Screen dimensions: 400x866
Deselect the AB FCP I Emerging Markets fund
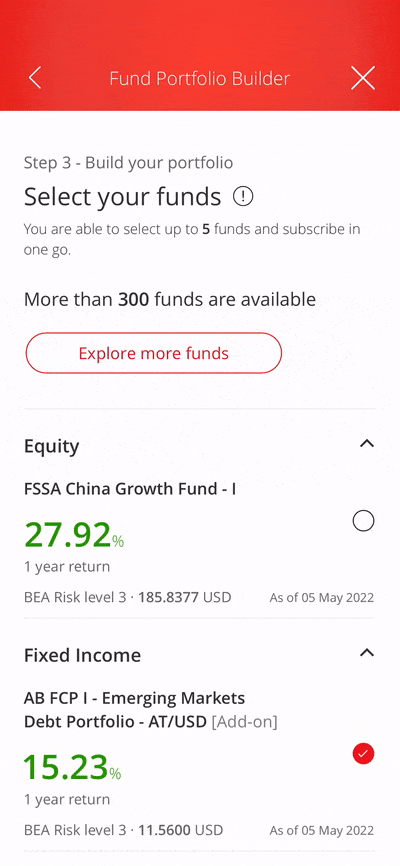[x=364, y=753]
